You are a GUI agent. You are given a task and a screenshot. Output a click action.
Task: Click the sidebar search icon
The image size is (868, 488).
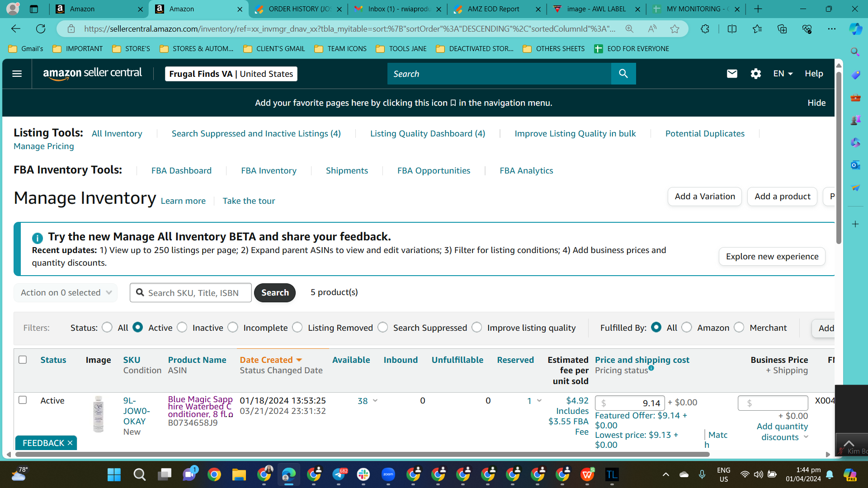tap(855, 52)
